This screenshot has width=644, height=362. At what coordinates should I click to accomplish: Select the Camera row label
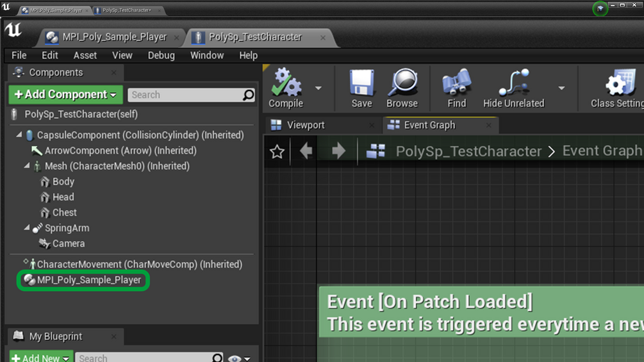pos(69,244)
